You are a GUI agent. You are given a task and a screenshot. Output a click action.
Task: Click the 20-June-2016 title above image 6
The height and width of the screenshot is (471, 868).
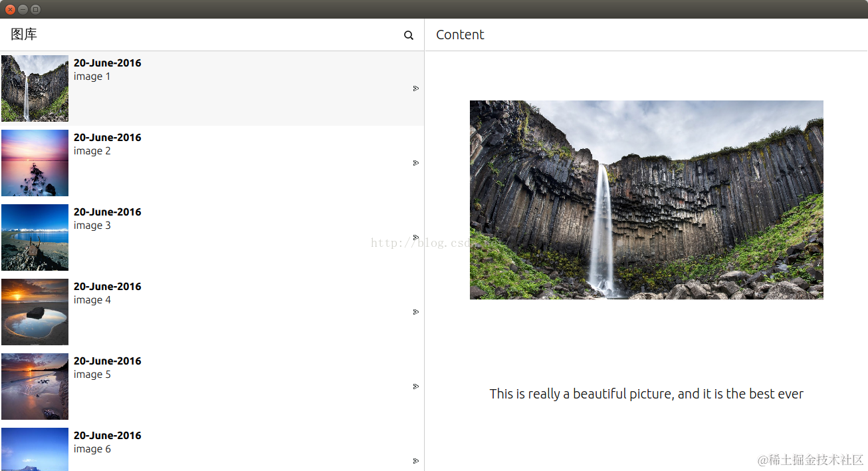click(108, 436)
